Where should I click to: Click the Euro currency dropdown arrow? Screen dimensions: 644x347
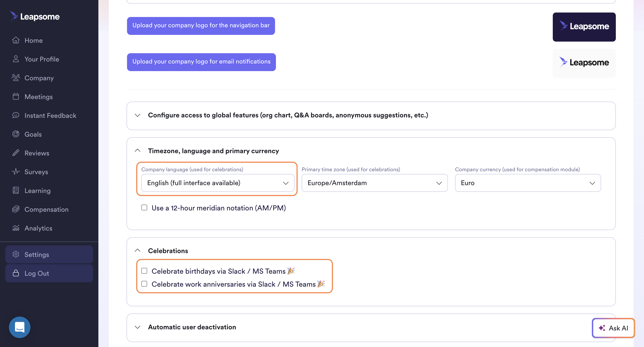pos(592,183)
